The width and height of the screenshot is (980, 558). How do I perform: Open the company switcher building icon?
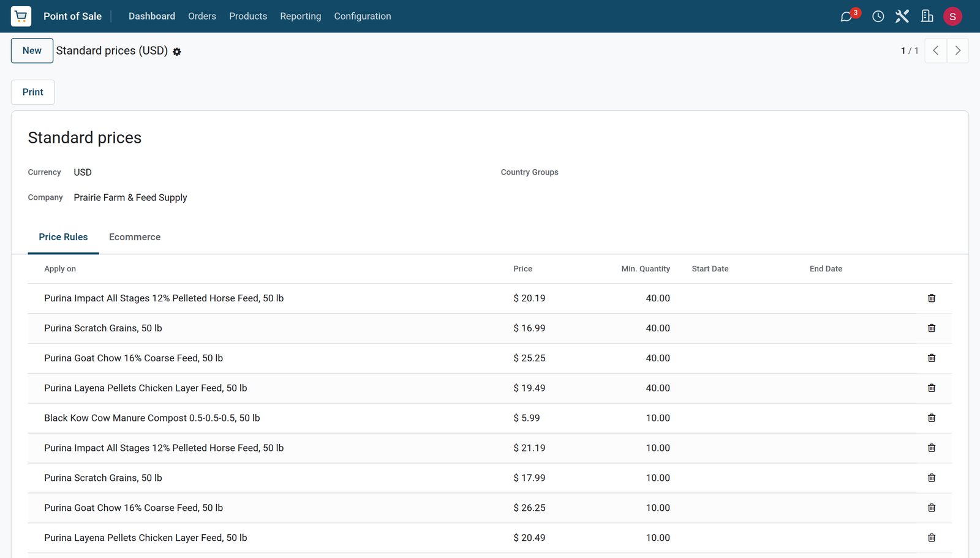point(927,17)
